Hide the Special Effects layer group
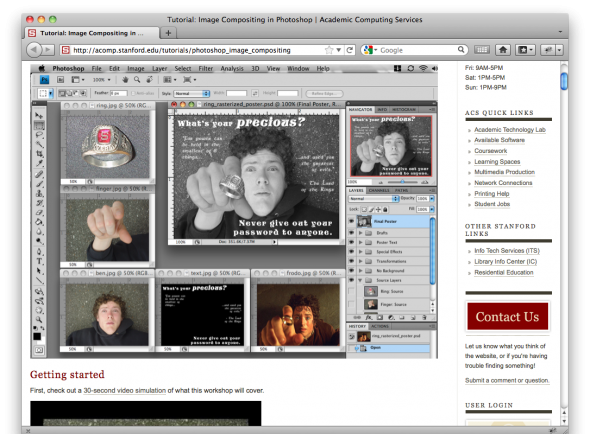The height and width of the screenshot is (434, 590). (x=351, y=251)
